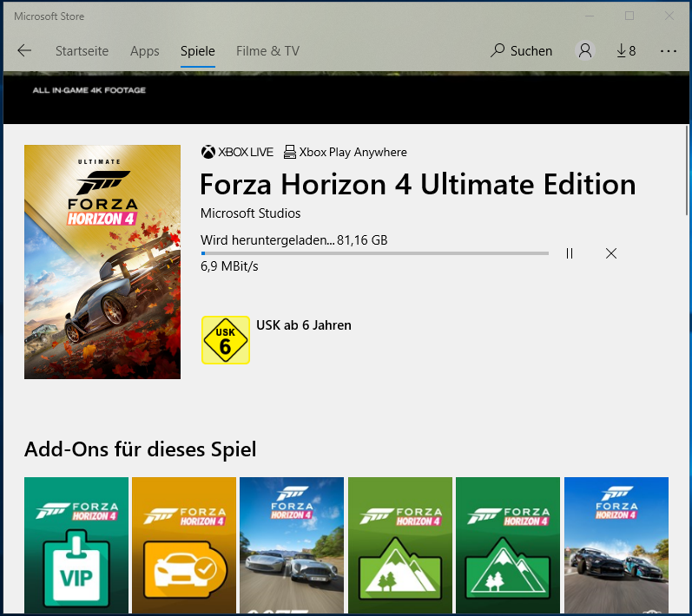Click the download progress bar
This screenshot has width=692, height=616.
tap(375, 253)
